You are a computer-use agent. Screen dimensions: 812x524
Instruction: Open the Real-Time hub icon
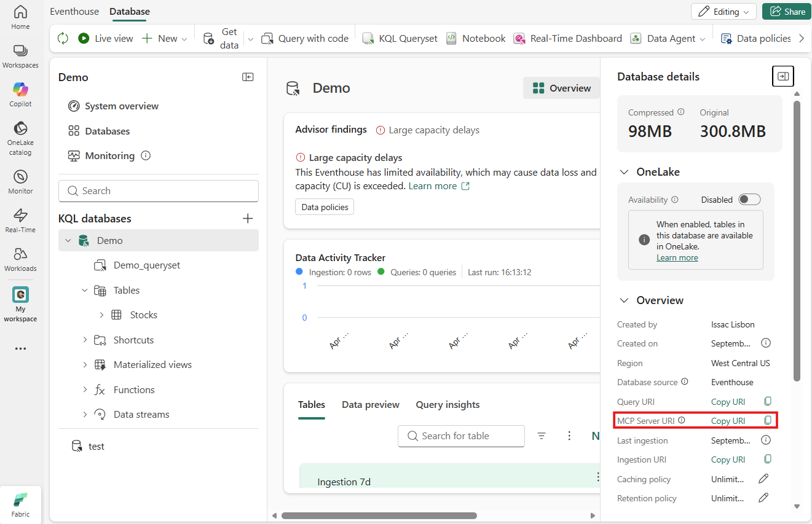click(20, 221)
